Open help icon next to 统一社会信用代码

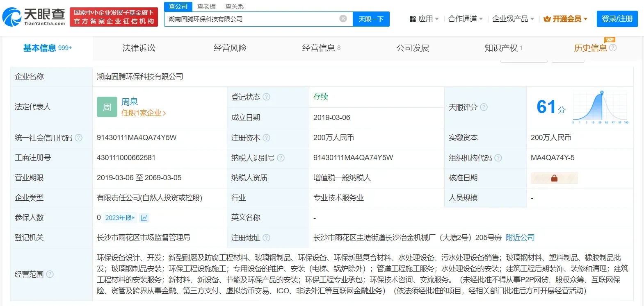[x=79, y=138]
